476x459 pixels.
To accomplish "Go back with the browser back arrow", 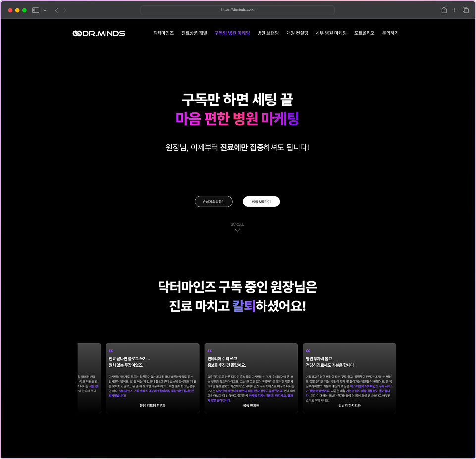I will click(x=57, y=10).
